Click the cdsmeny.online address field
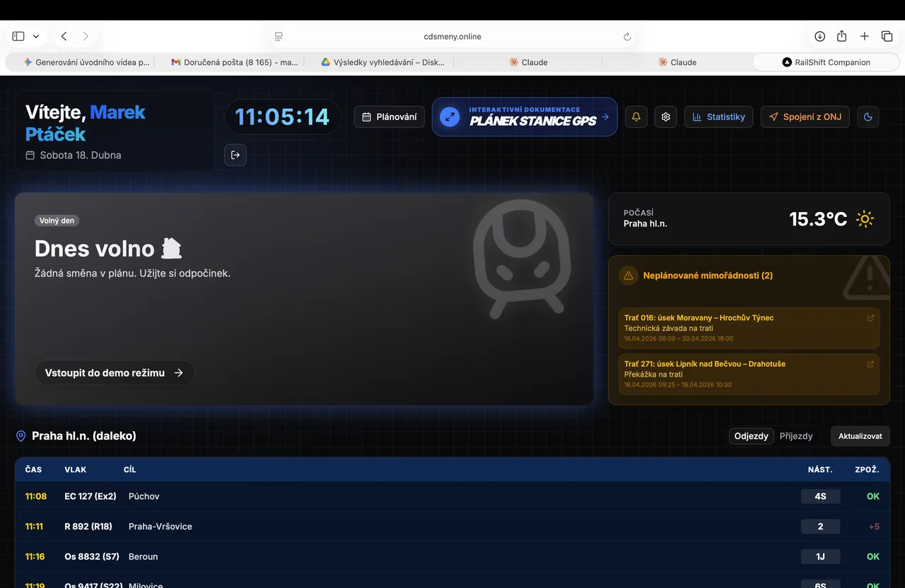Screen dimensions: 905x588 pyautogui.click(x=452, y=36)
